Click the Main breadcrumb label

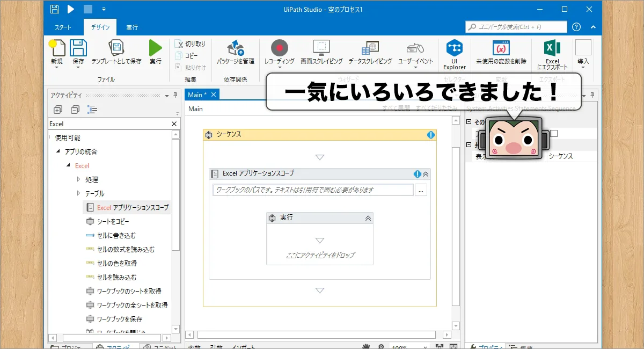point(196,109)
